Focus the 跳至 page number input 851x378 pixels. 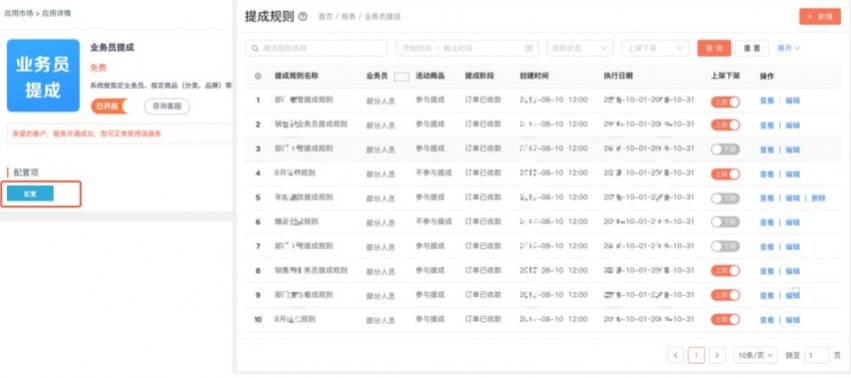tap(817, 355)
